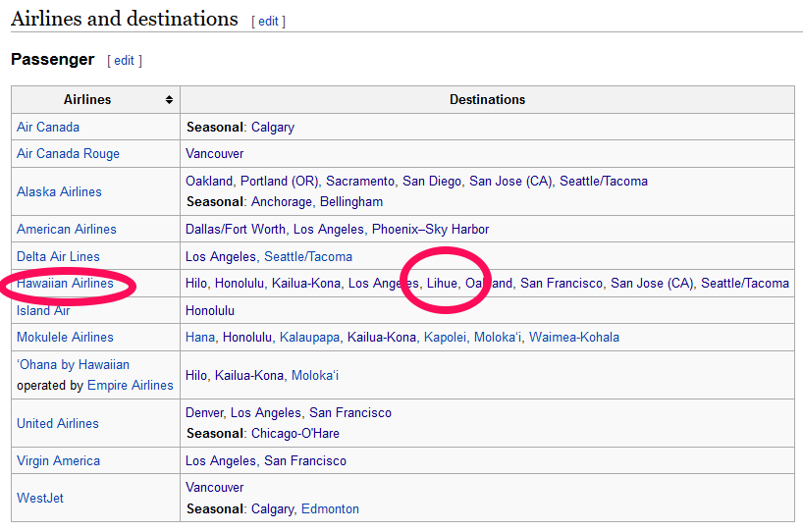Open Chicago-O'Hare seasonal destination link
The image size is (803, 532).
[294, 433]
